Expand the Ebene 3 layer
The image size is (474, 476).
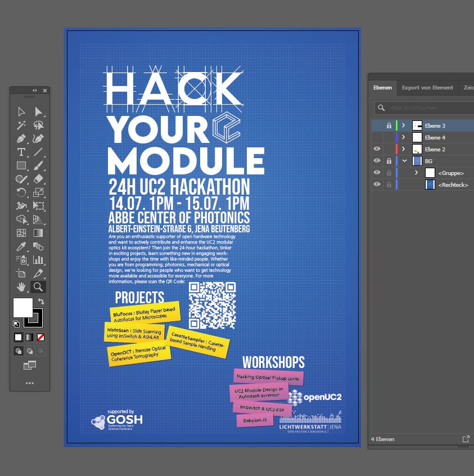point(403,125)
